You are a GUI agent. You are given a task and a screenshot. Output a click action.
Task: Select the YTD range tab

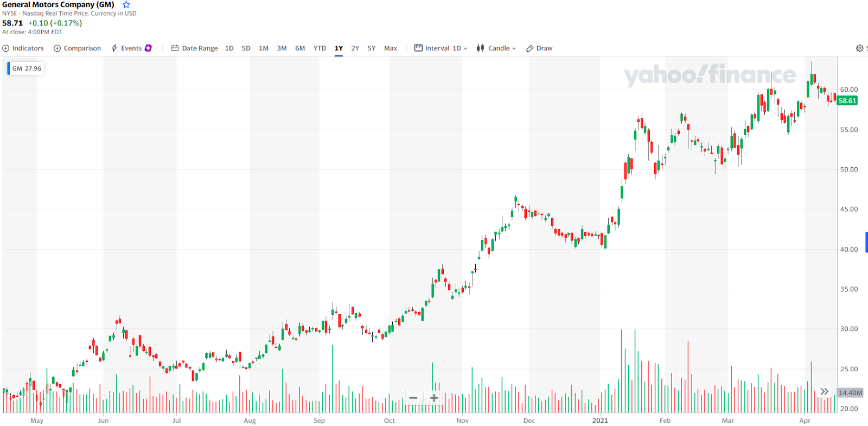[320, 48]
